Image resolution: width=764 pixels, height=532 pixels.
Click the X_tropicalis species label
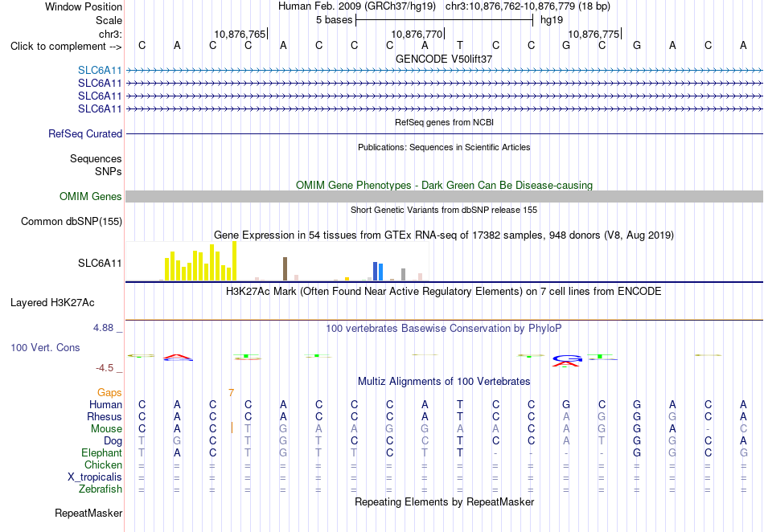pos(95,477)
